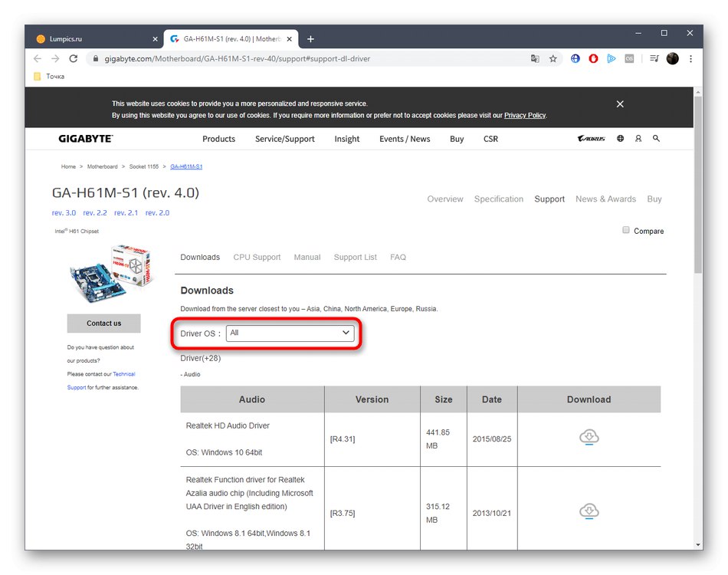Click the GIGABYTE logo
The width and height of the screenshot is (728, 575).
point(85,139)
